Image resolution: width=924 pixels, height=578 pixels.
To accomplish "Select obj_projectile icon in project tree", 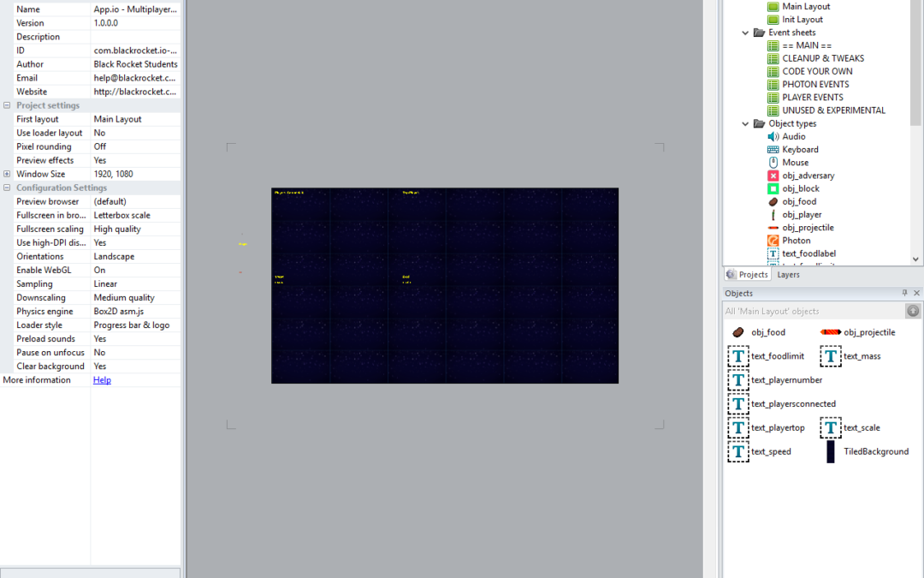I will tap(773, 228).
